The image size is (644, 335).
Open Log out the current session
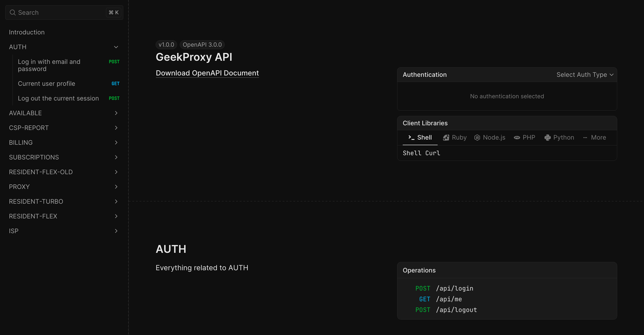click(68, 98)
